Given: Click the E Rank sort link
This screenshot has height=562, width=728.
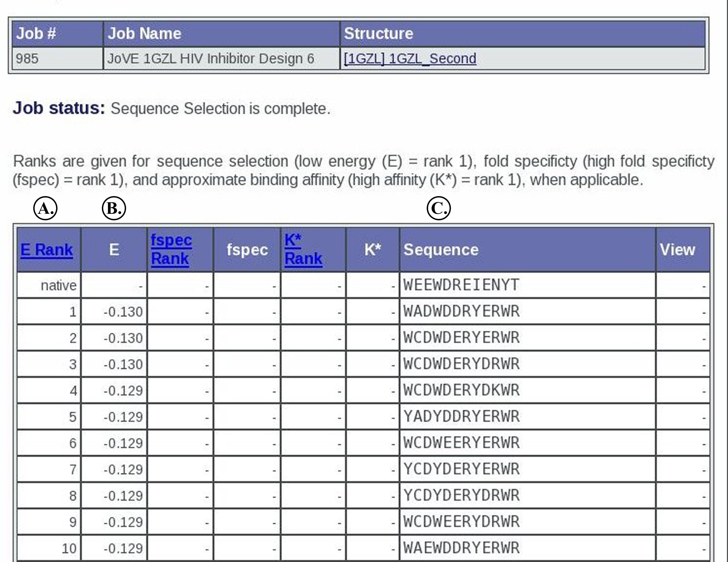Looking at the screenshot, I should pos(47,250).
